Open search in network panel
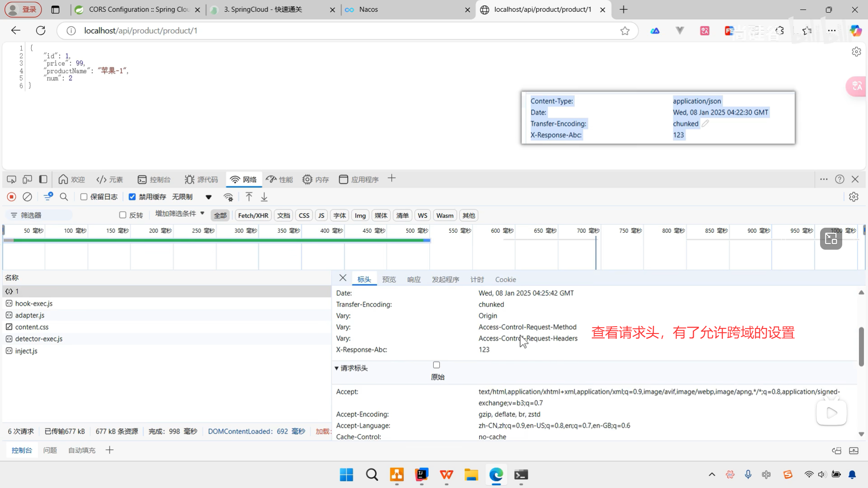The width and height of the screenshot is (868, 488). coord(64,197)
